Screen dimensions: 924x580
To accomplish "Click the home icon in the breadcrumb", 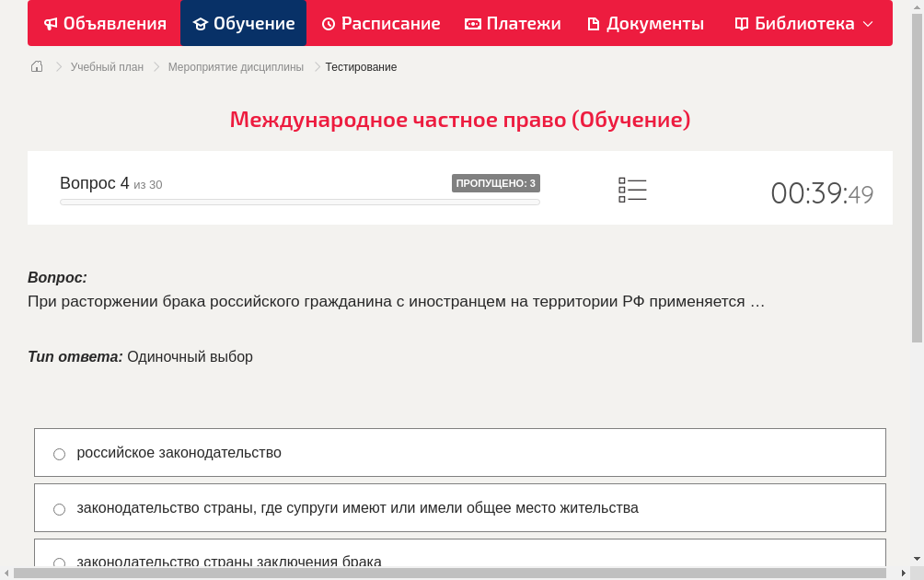I will [x=36, y=65].
